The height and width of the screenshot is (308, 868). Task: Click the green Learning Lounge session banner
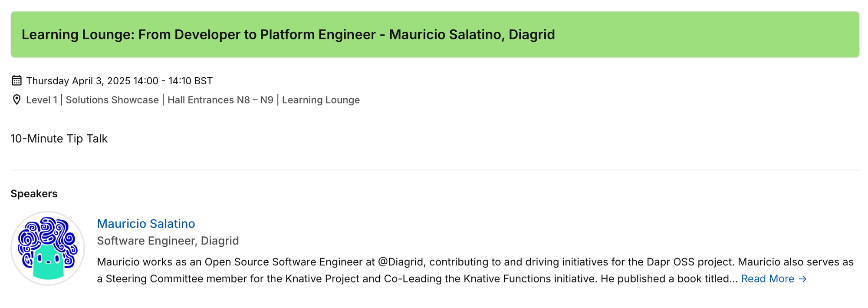click(x=435, y=34)
